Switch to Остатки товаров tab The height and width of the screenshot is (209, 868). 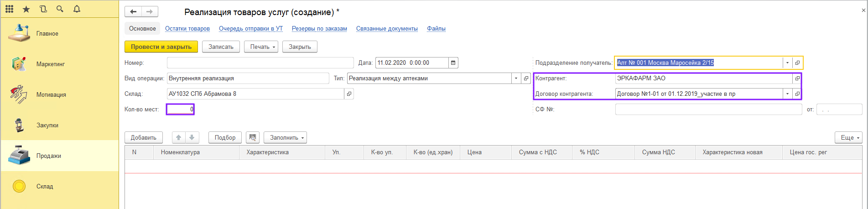(x=187, y=28)
